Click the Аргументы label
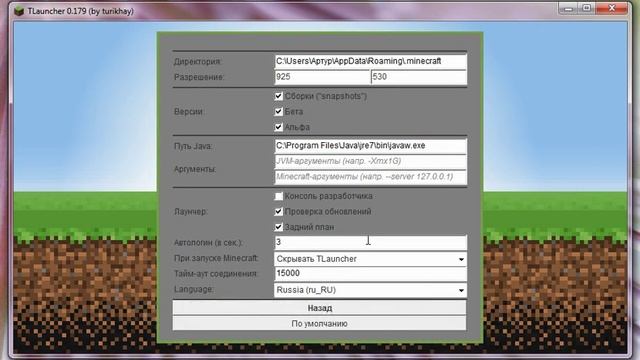Screen dimensions: 640x360 (195, 169)
